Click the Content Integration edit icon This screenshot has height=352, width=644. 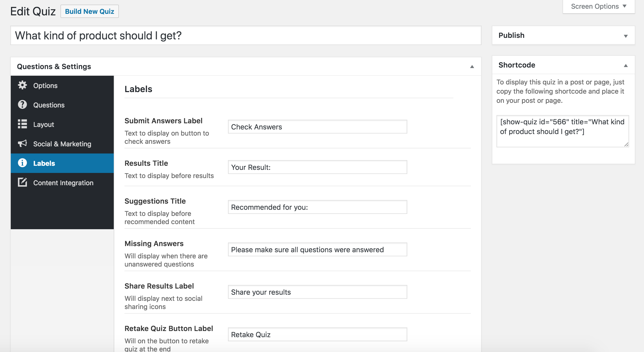tap(23, 182)
